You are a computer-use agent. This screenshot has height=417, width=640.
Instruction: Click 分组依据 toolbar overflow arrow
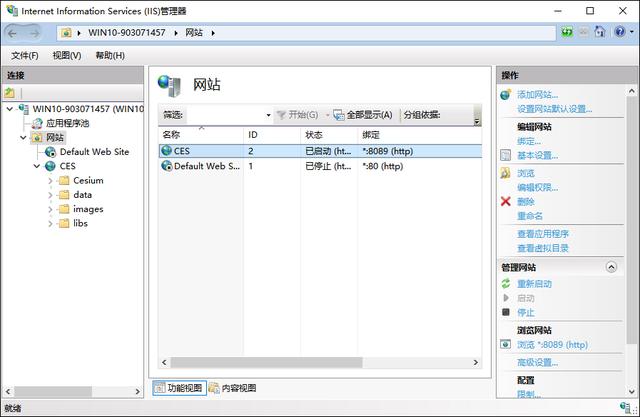tap(477, 121)
